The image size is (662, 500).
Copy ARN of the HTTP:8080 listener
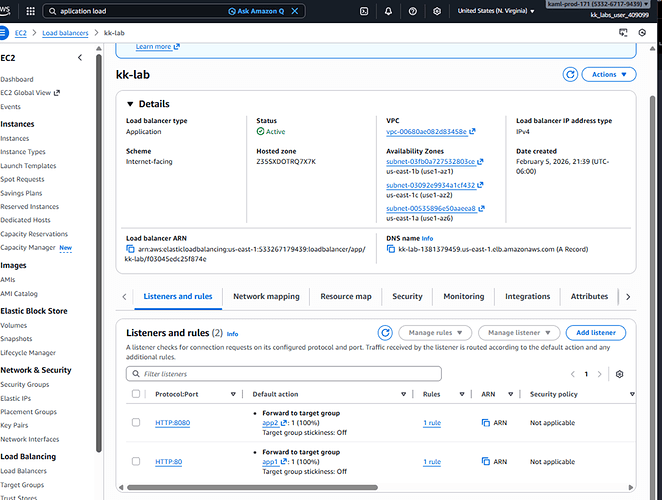[486, 423]
